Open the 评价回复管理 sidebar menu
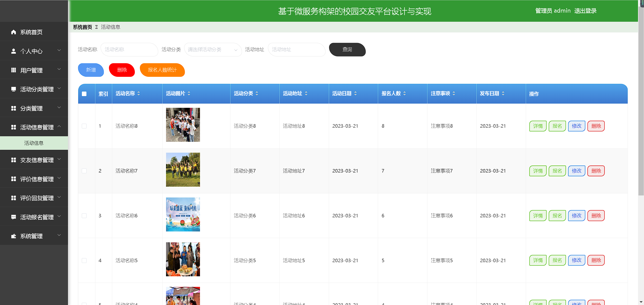644x305 pixels. [37, 198]
